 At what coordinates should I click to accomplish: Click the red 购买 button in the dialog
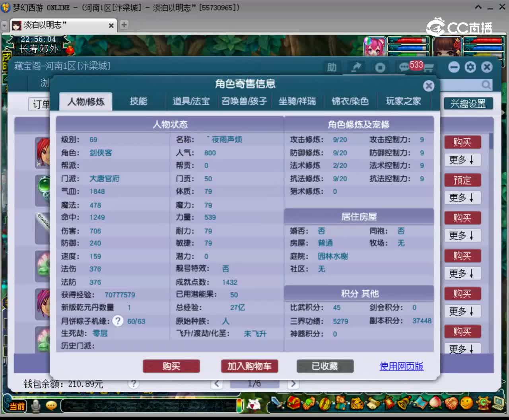(x=171, y=366)
